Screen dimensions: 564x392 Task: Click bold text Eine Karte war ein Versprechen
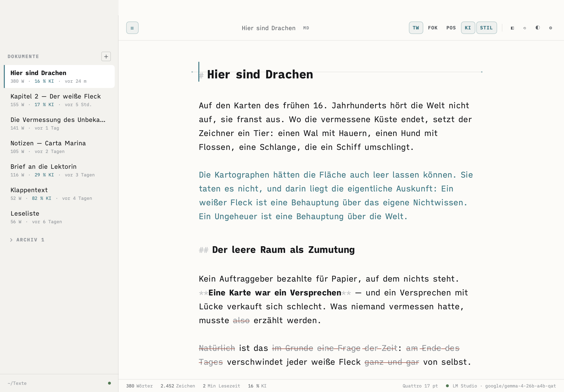[275, 293]
